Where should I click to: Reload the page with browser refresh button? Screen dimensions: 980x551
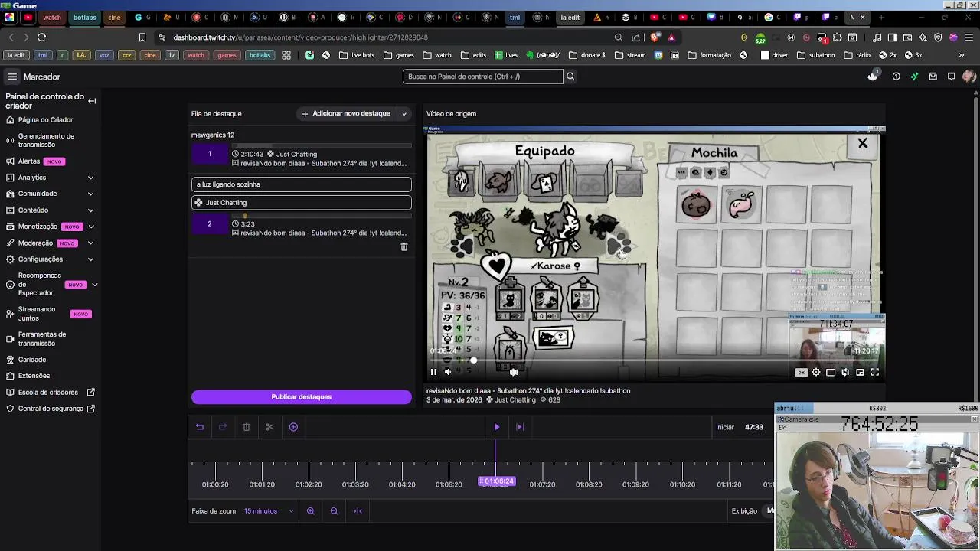[x=41, y=37]
